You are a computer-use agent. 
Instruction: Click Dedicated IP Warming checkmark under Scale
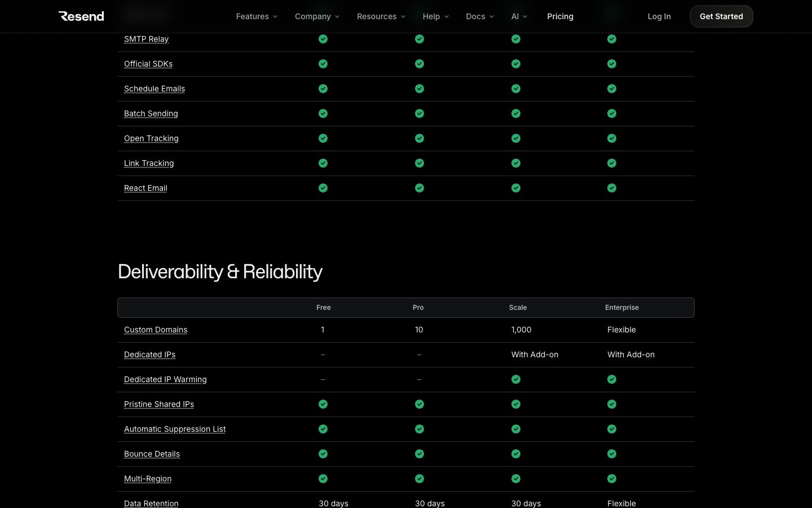516,379
